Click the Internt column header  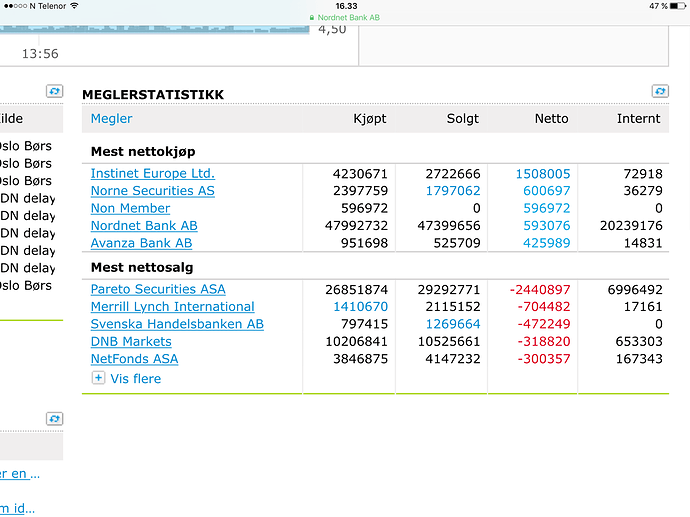pos(639,118)
